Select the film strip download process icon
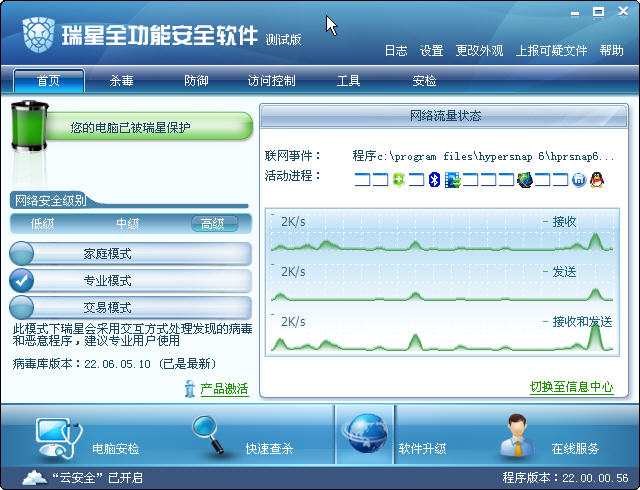The image size is (640, 490). [x=453, y=180]
